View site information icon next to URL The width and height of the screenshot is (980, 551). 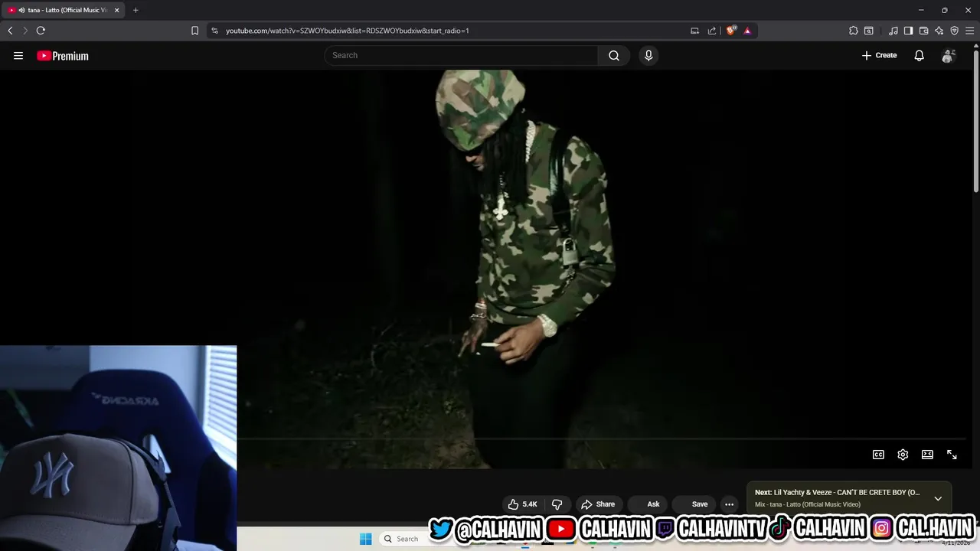tap(214, 31)
